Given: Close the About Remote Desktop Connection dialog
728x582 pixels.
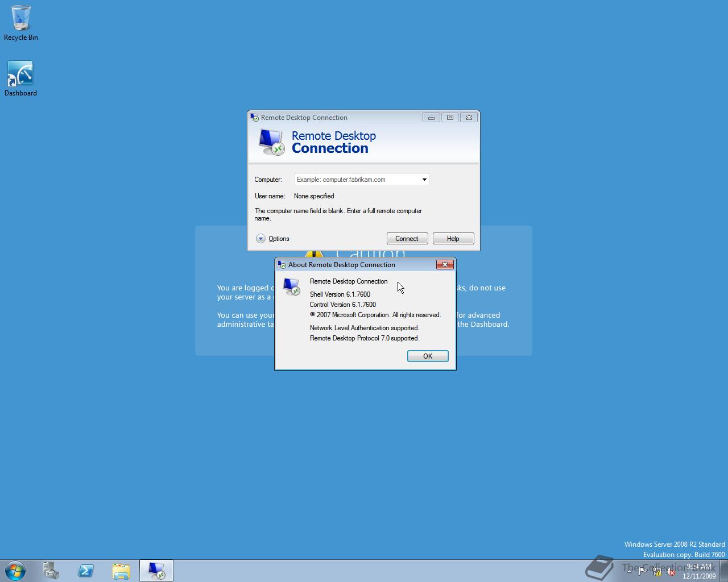Looking at the screenshot, I should pyautogui.click(x=445, y=265).
